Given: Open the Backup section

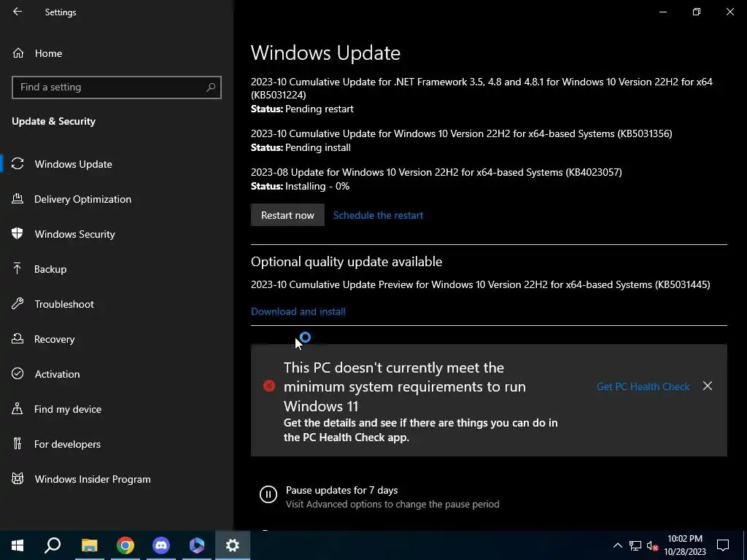Looking at the screenshot, I should [x=50, y=269].
